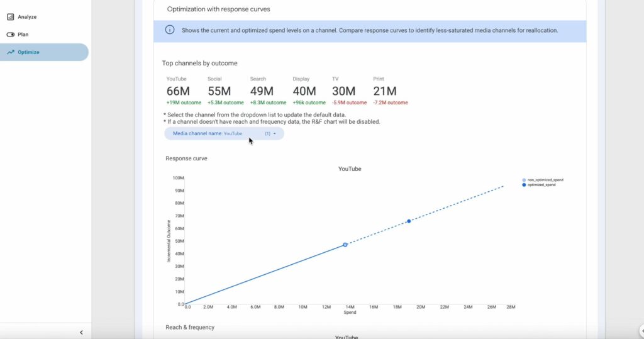Screen dimensions: 644x339
Task: Click the optimized_spend legend dot
Action: click(525, 185)
